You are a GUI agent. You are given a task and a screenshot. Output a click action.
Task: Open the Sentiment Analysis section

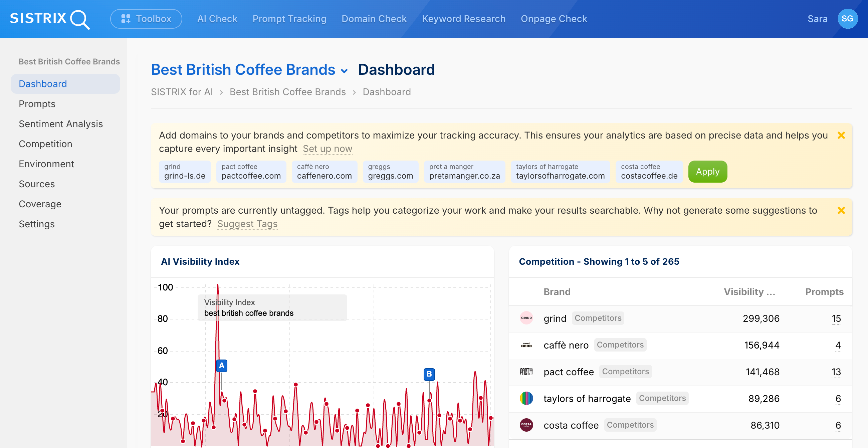(61, 124)
